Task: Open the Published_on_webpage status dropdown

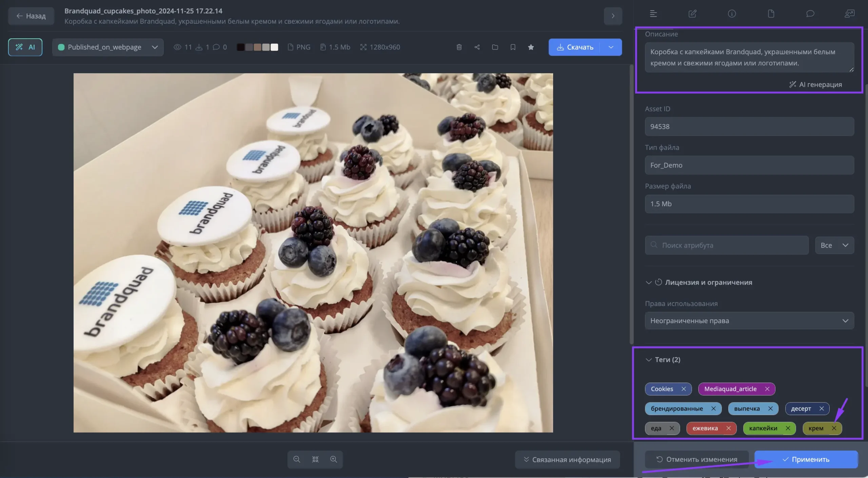Action: click(x=108, y=47)
